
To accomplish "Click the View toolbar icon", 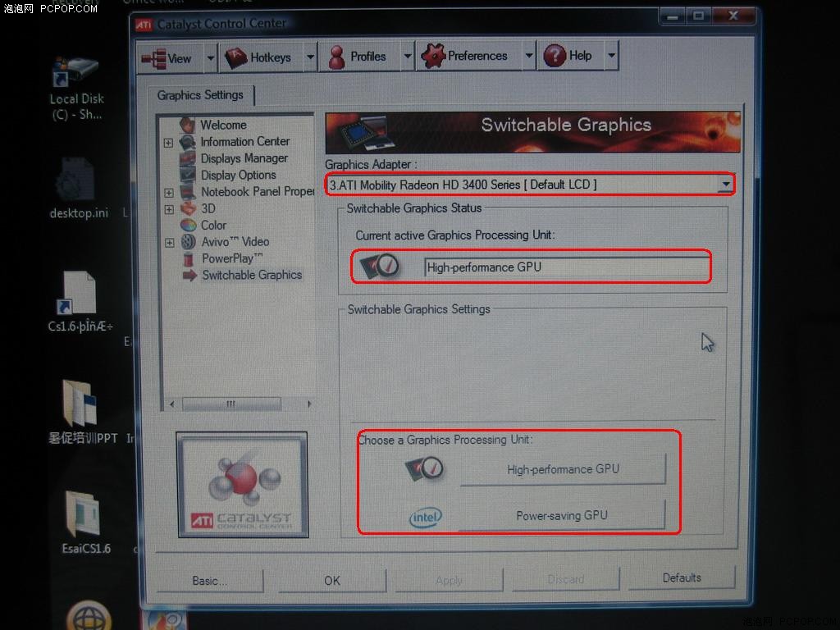I will point(153,58).
